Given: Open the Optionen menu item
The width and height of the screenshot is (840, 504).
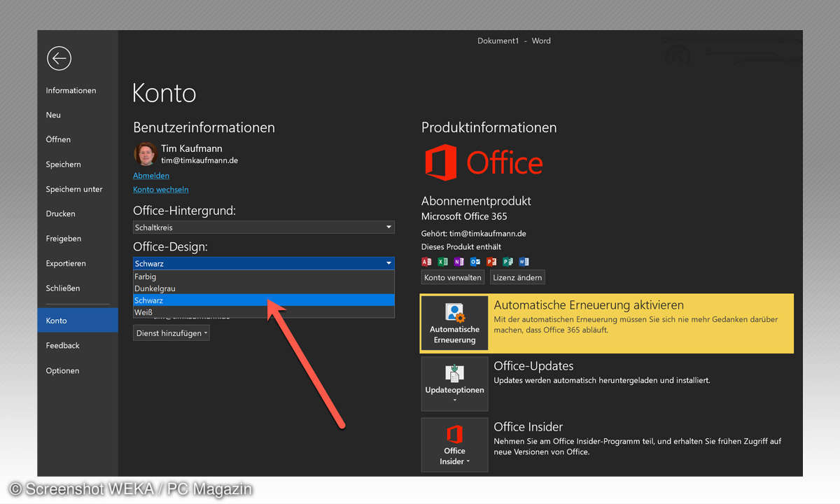Looking at the screenshot, I should point(62,370).
